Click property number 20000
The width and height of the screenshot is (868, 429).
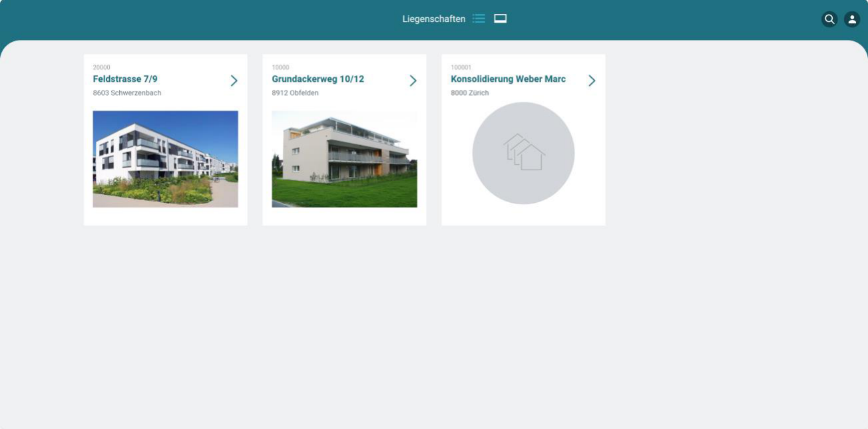coord(102,67)
